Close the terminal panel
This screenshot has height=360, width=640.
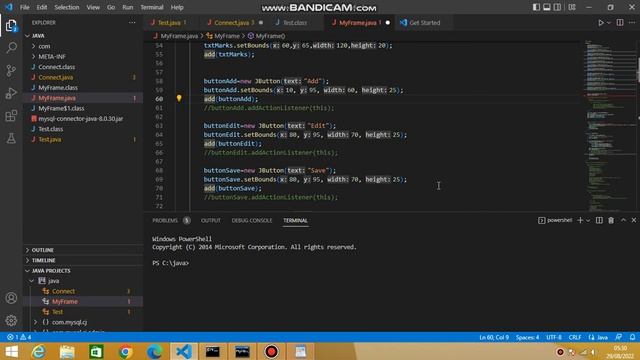click(633, 220)
